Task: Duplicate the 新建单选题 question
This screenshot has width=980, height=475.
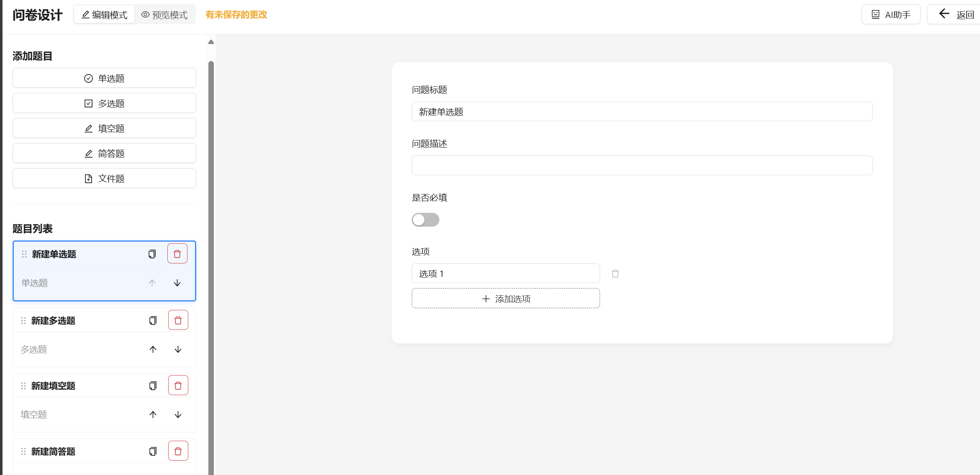Action: tap(152, 254)
